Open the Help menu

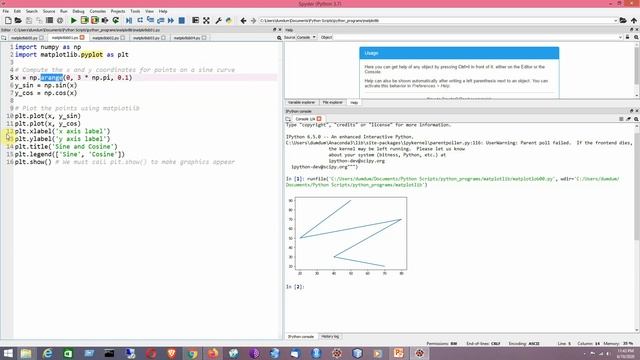(x=163, y=11)
